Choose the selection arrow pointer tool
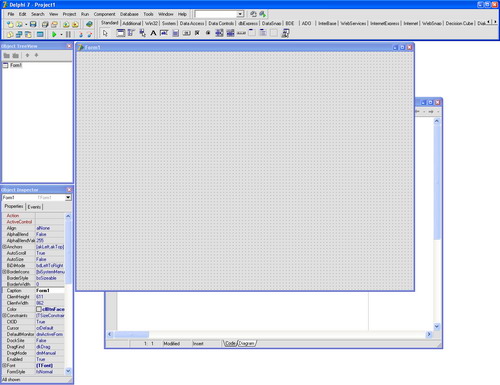 (x=105, y=33)
